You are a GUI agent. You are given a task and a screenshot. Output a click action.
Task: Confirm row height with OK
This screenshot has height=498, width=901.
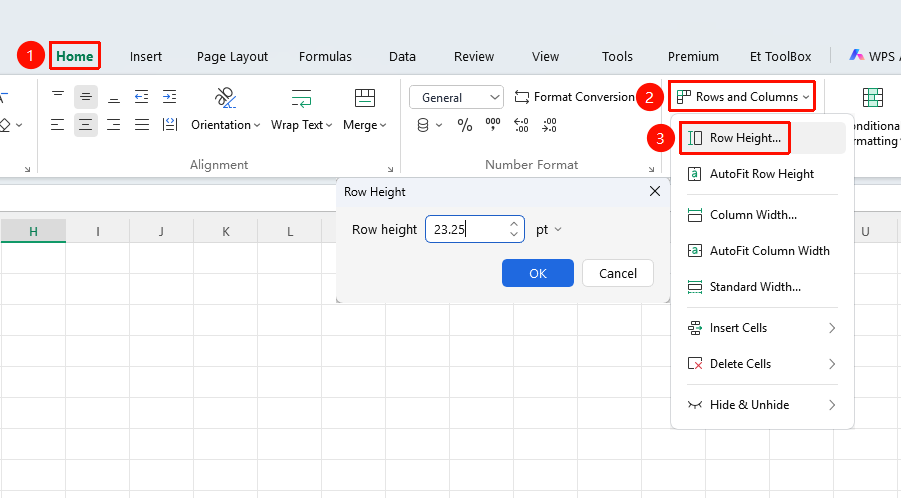tap(538, 273)
